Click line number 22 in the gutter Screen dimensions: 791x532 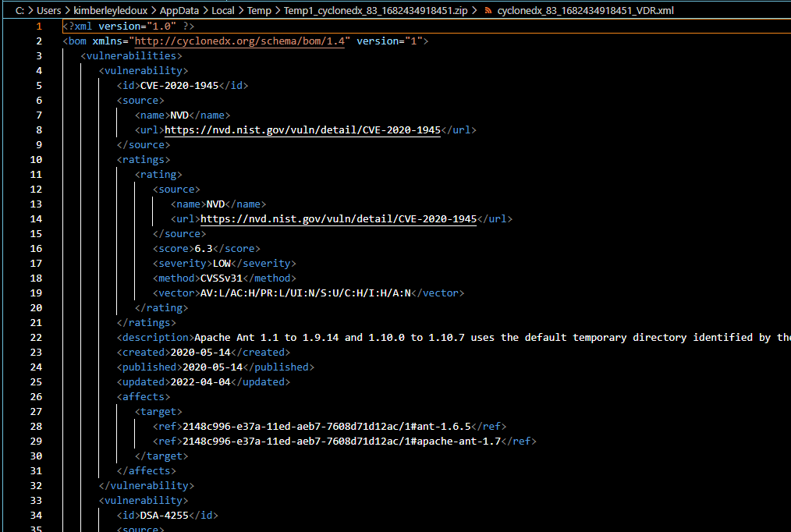coord(36,338)
